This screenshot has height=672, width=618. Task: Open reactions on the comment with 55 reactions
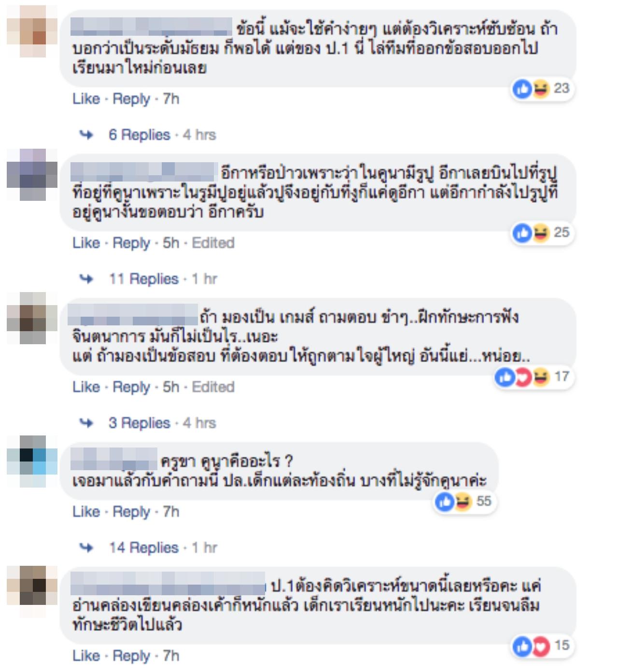click(465, 502)
